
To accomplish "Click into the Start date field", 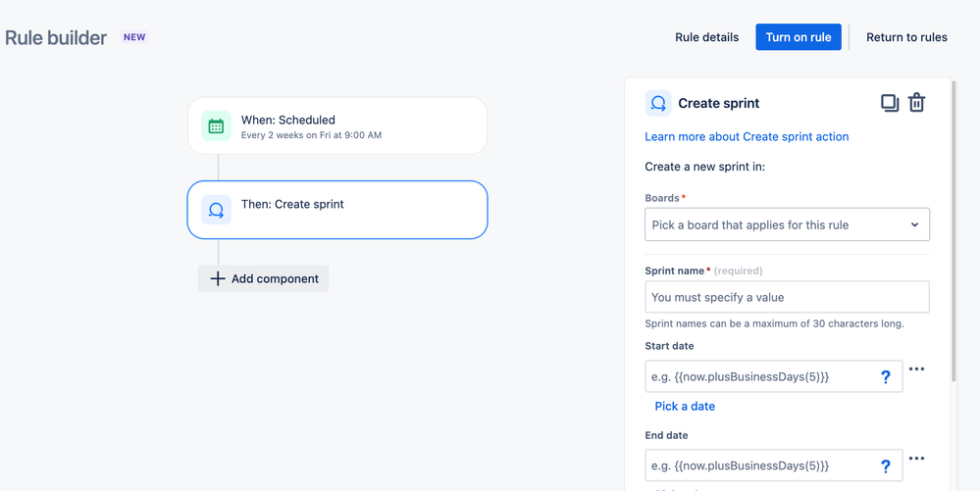I will (760, 377).
